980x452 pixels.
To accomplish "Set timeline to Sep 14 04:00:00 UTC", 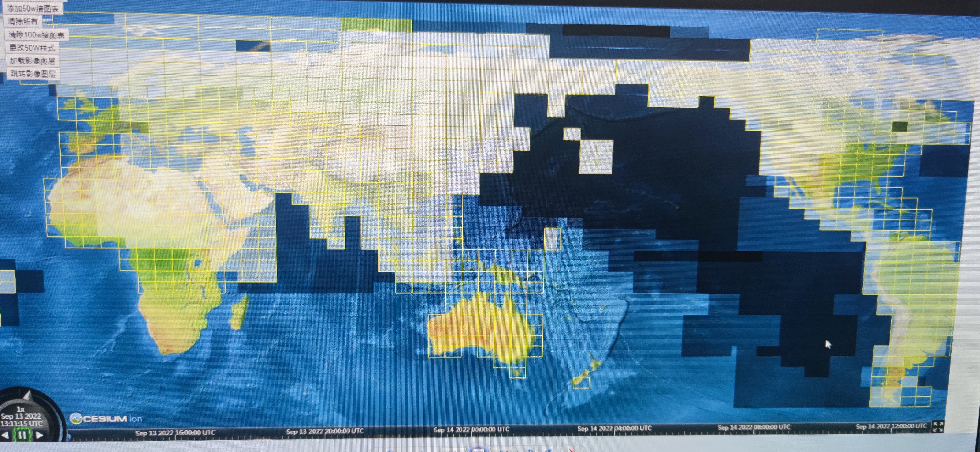I will [x=615, y=429].
